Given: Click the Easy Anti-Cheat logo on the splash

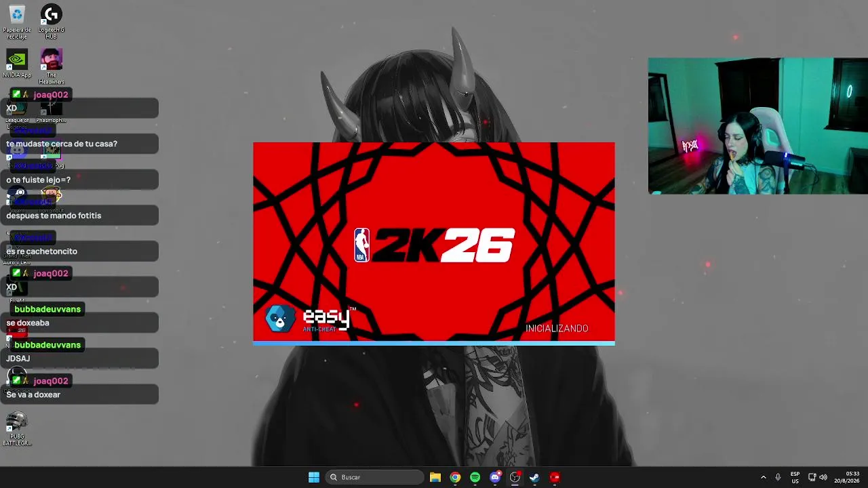Looking at the screenshot, I should [309, 319].
